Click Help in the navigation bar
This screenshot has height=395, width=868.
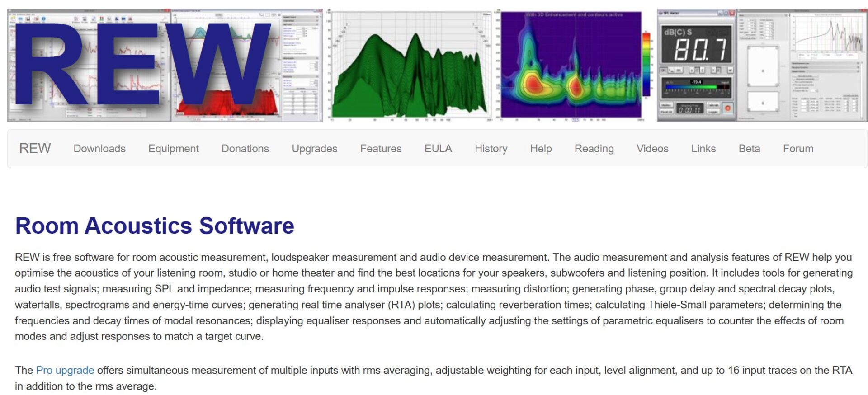pos(541,149)
